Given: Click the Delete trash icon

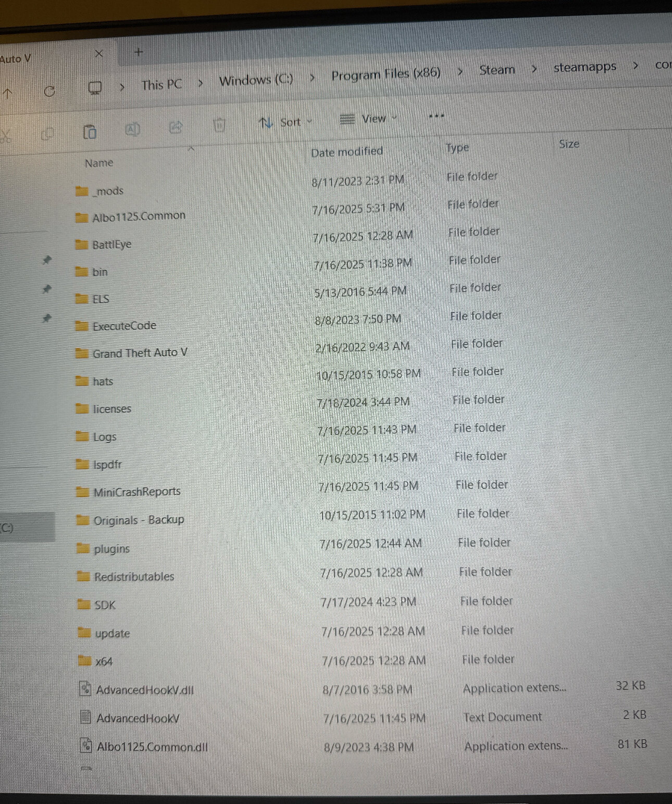Looking at the screenshot, I should click(x=219, y=125).
